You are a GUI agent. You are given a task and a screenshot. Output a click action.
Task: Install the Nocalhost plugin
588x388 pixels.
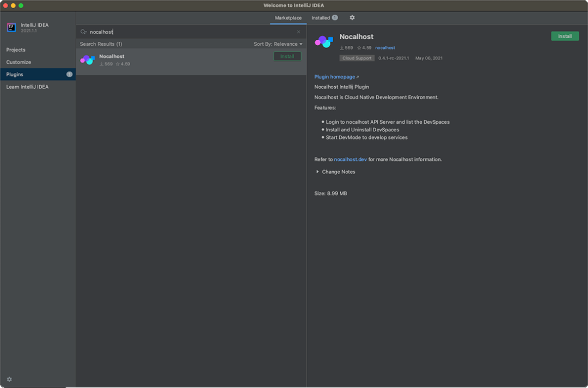(565, 36)
